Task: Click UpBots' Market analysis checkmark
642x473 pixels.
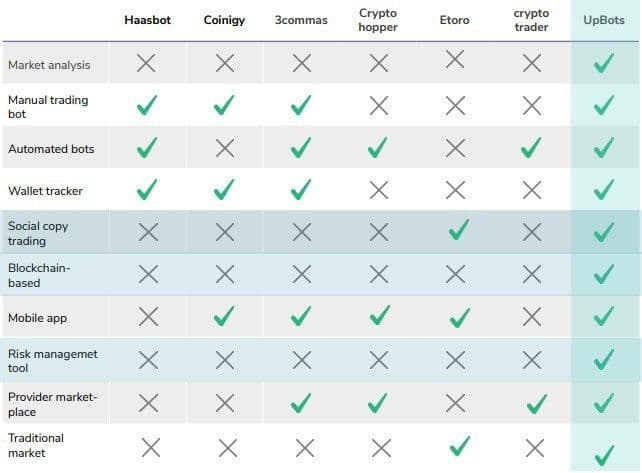Action: pyautogui.click(x=603, y=64)
